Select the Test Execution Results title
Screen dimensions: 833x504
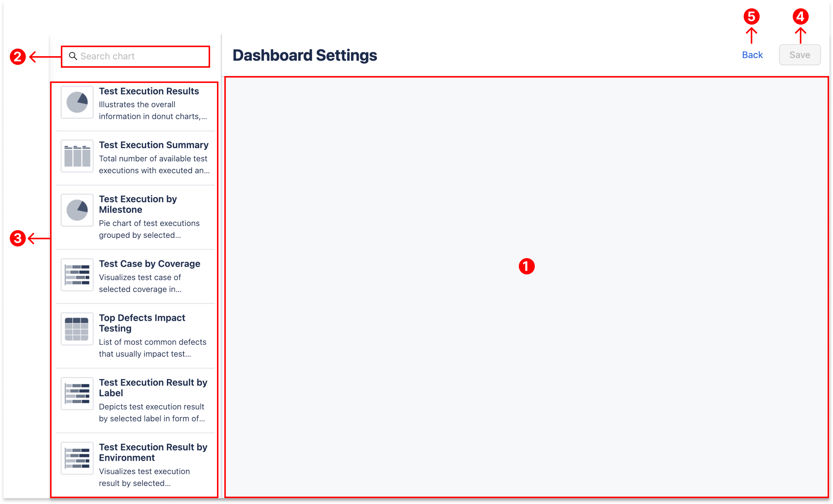[x=149, y=91]
